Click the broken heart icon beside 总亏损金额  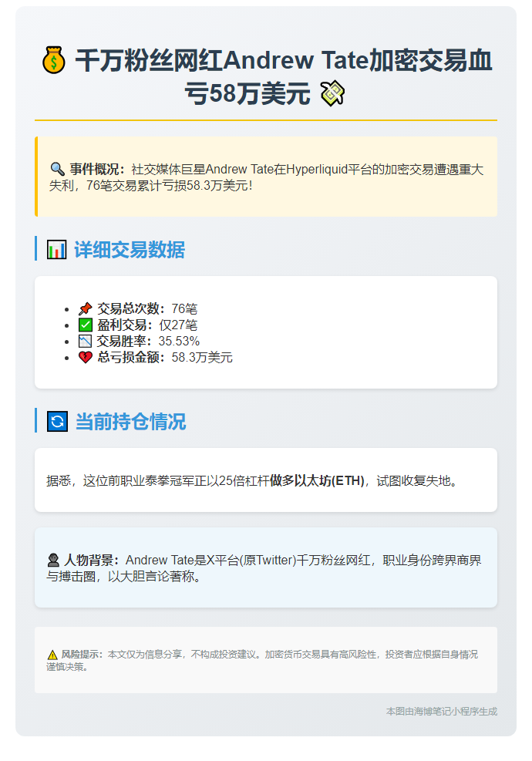[x=86, y=358]
